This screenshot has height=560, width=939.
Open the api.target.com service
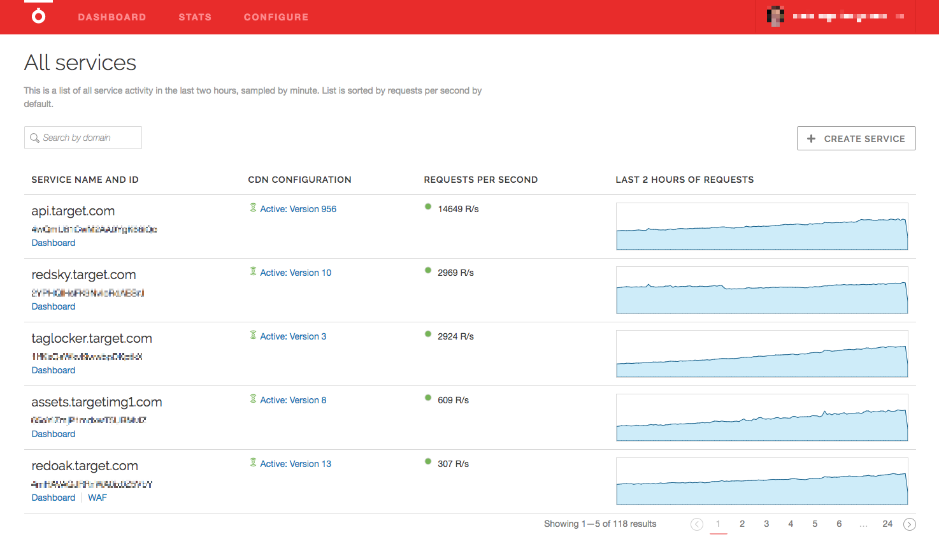pos(73,211)
